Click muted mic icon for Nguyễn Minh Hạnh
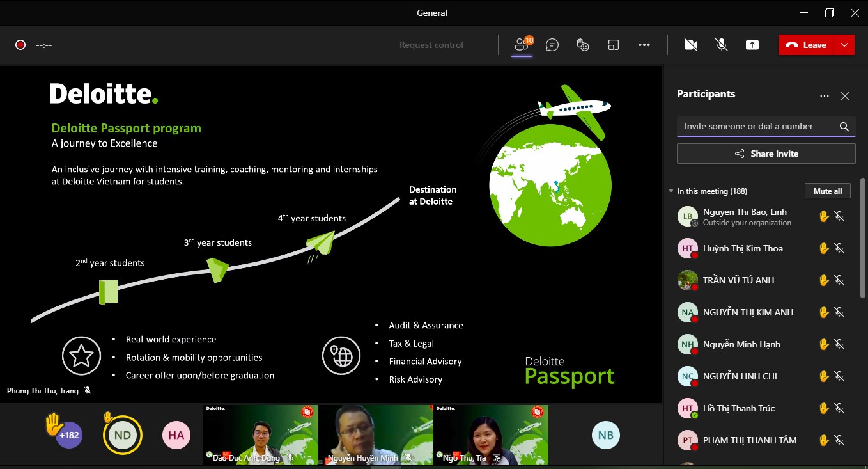868x469 pixels. coord(840,344)
